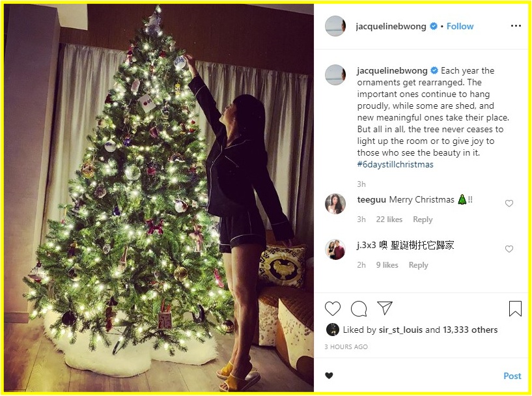View the 22 likes on teeguu's comment
This screenshot has height=396, width=532.
click(x=389, y=219)
